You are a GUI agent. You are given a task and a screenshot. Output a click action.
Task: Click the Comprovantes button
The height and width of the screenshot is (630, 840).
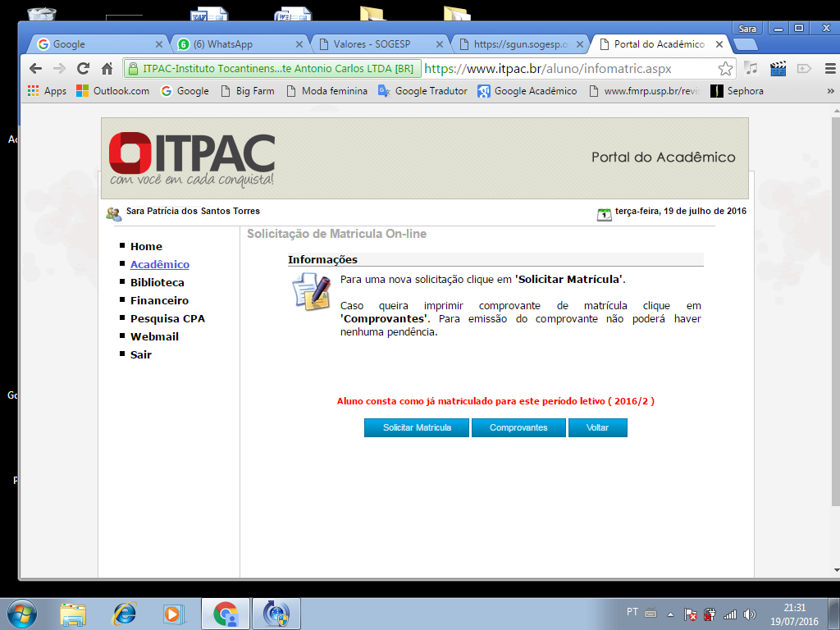[518, 428]
